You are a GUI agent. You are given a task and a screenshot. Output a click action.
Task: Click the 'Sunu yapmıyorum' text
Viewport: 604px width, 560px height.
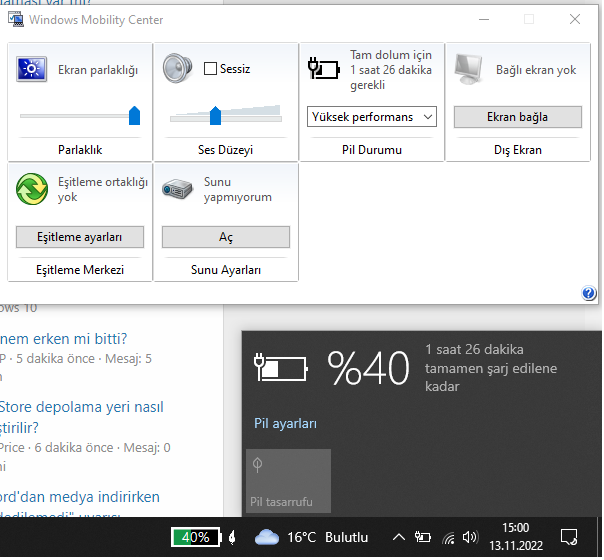[238, 190]
